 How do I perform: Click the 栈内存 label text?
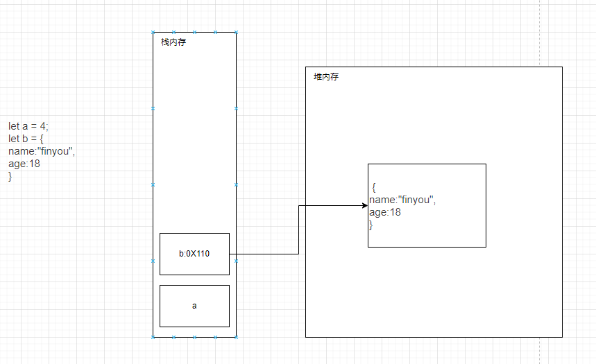click(173, 42)
